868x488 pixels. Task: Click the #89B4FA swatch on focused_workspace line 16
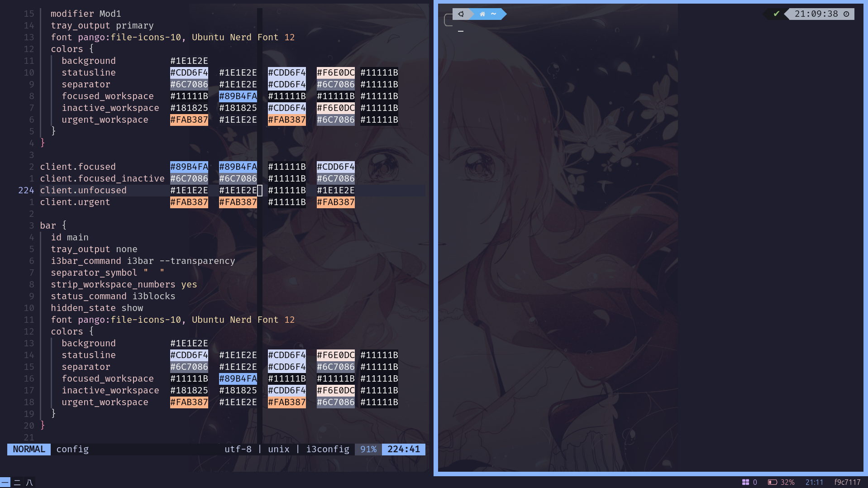(x=238, y=378)
